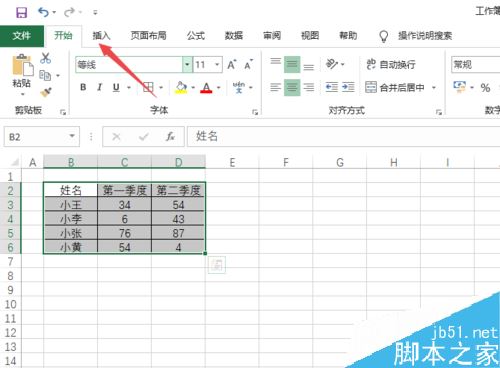Open the Customize Quick Access Toolbar dropdown
This screenshot has height=368, width=500.
coord(95,13)
